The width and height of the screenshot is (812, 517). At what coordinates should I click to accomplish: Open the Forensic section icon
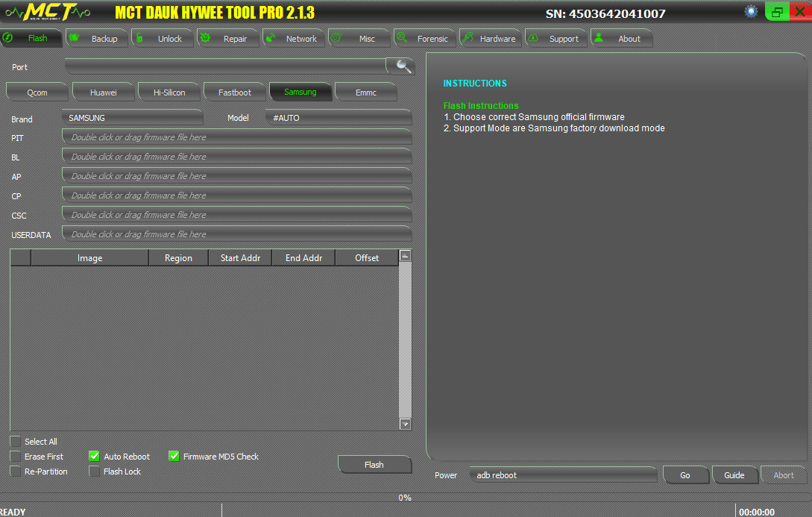pos(401,37)
